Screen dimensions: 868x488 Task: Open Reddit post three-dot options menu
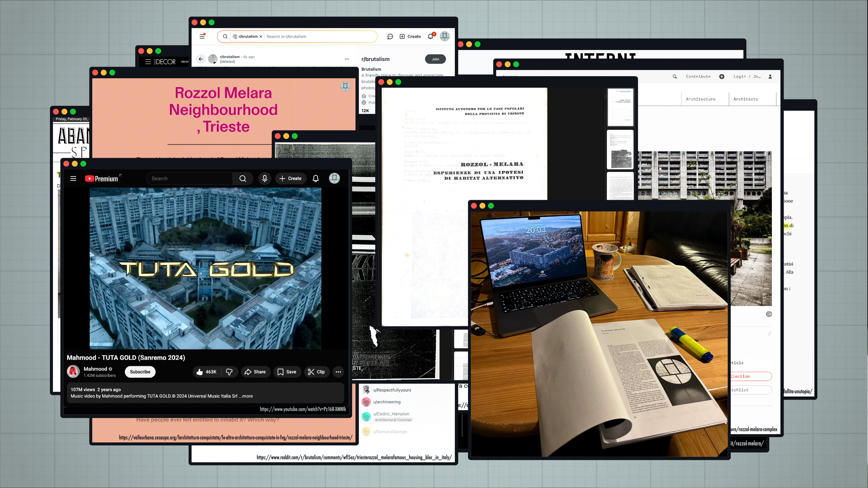[347, 59]
